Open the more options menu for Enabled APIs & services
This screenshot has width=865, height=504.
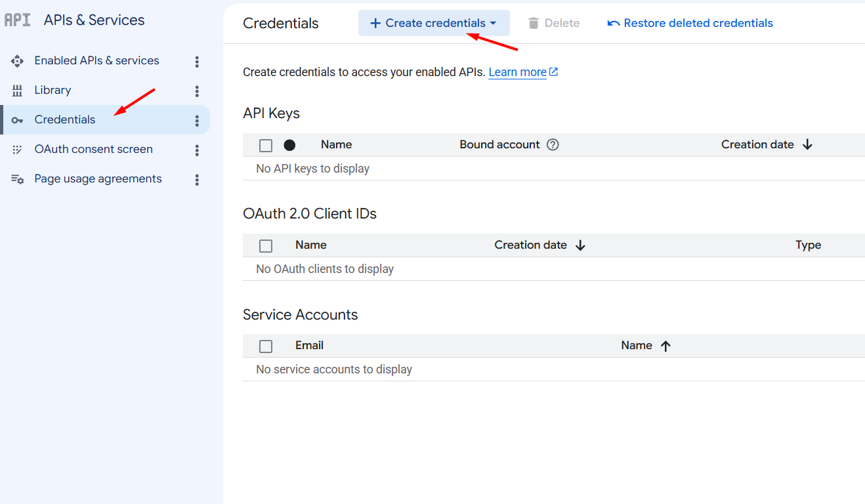[x=197, y=62]
